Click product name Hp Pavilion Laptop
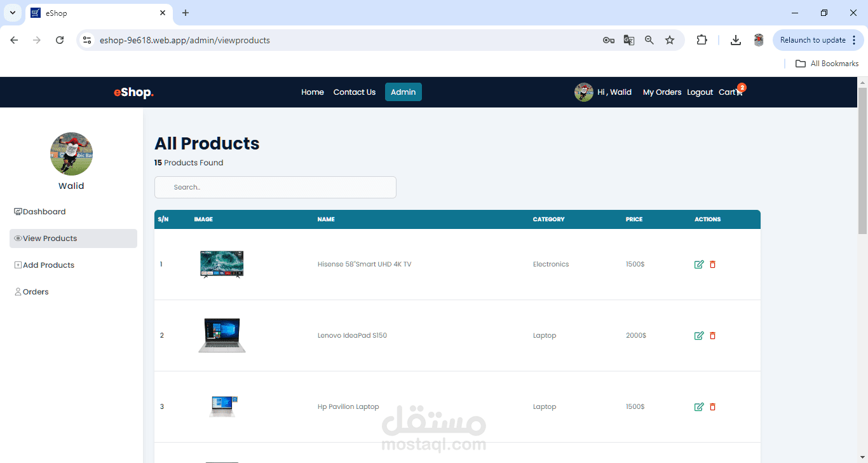 [348, 407]
